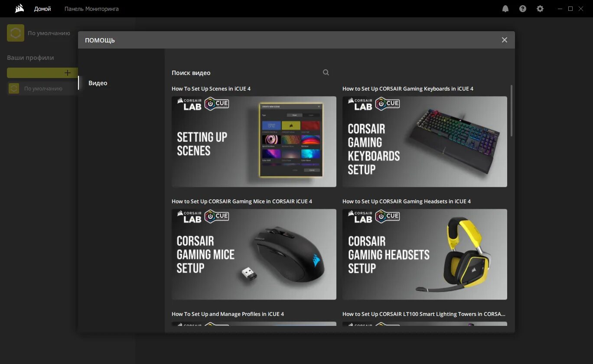This screenshot has width=593, height=364.
Task: Click title 'How to Set Up CORSAIR LT100 Smart Lighting Towers'
Action: tap(424, 314)
